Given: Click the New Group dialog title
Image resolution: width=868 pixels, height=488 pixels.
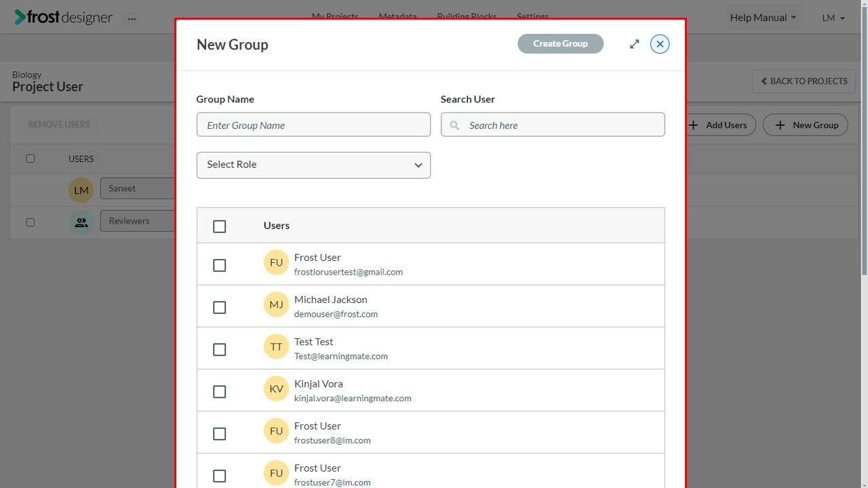Looking at the screenshot, I should 233,45.
